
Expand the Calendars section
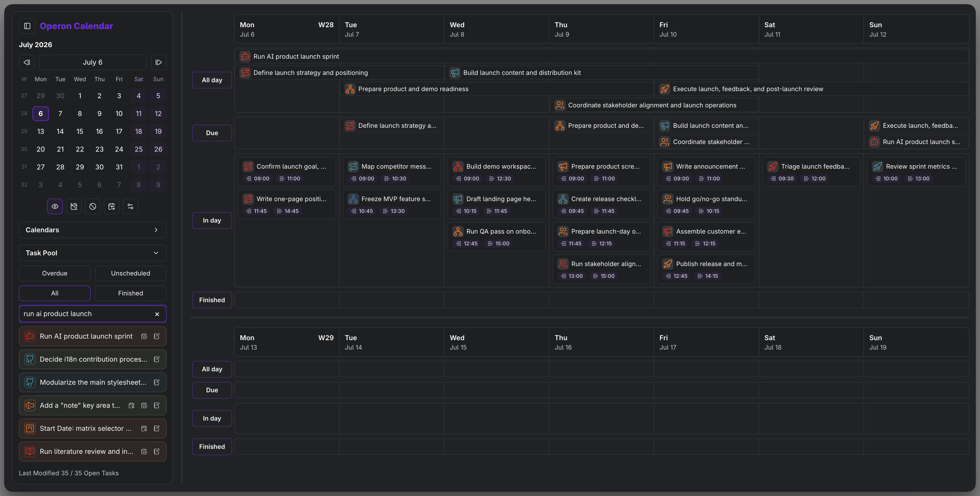[x=92, y=230]
